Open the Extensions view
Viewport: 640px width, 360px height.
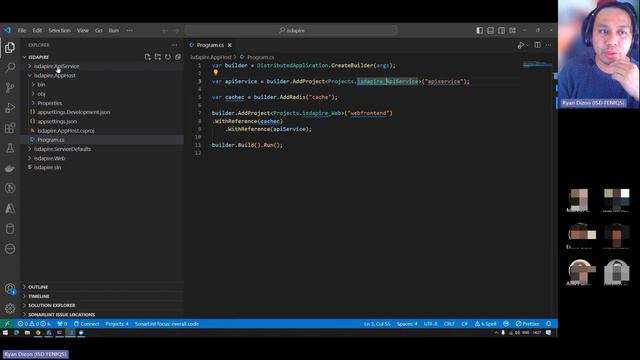coord(10,128)
